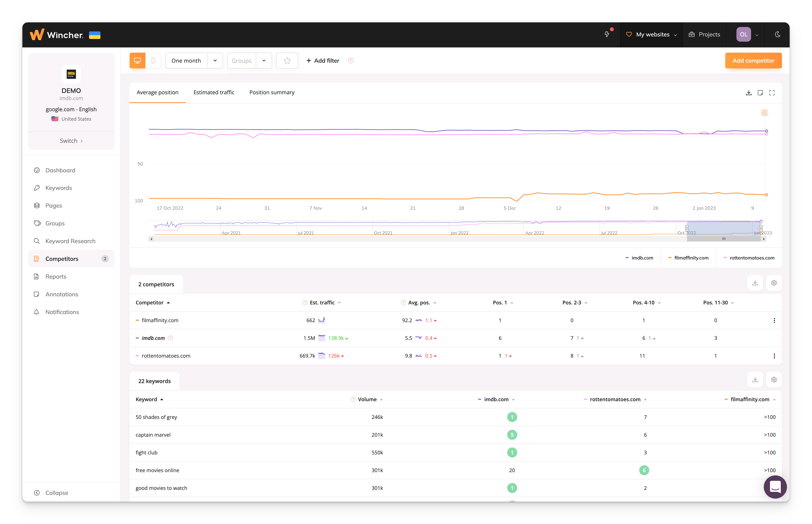The height and width of the screenshot is (524, 812).
Task: Download the keywords table data
Action: click(755, 379)
